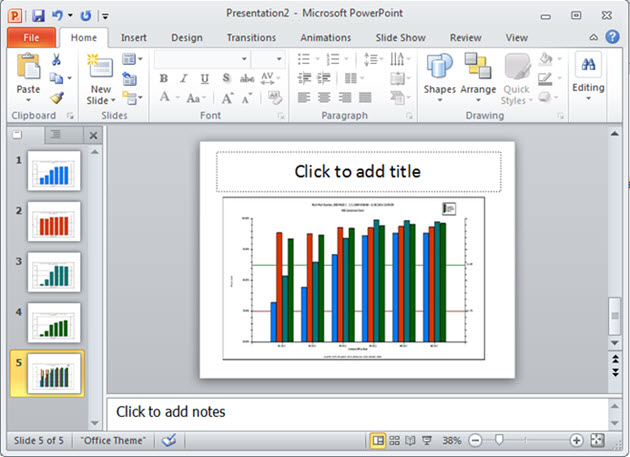Toggle Italic text formatting
The image size is (630, 457).
coord(183,79)
